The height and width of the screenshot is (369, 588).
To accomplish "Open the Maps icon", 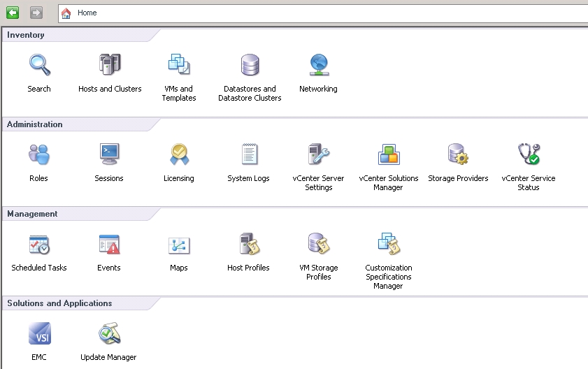I will click(179, 245).
